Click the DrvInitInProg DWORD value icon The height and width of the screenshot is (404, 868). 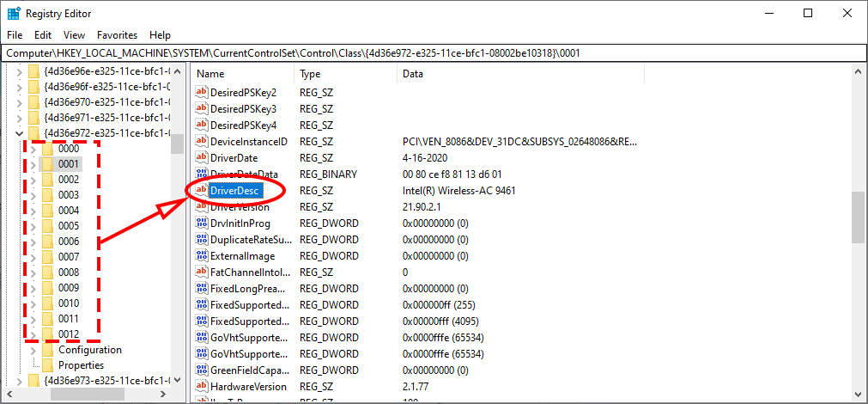pyautogui.click(x=202, y=223)
